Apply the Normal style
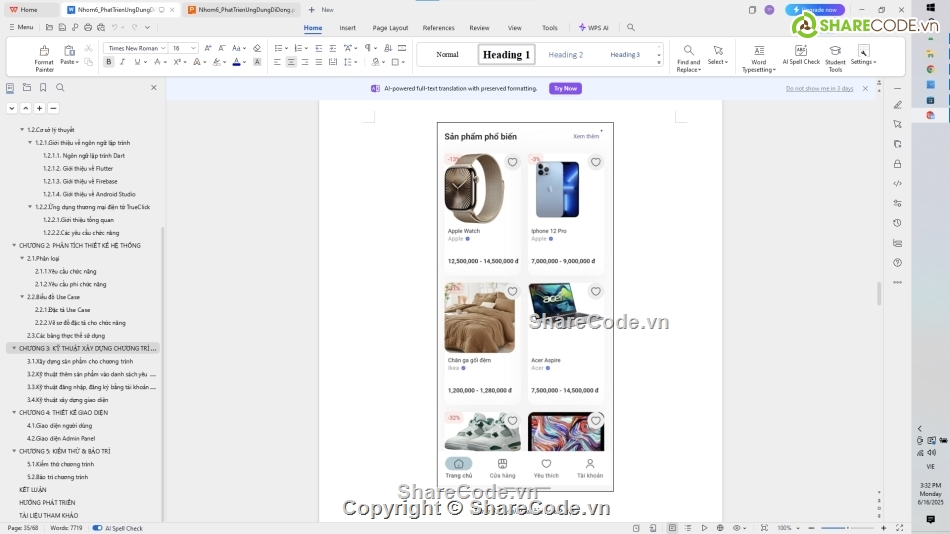 (x=447, y=55)
